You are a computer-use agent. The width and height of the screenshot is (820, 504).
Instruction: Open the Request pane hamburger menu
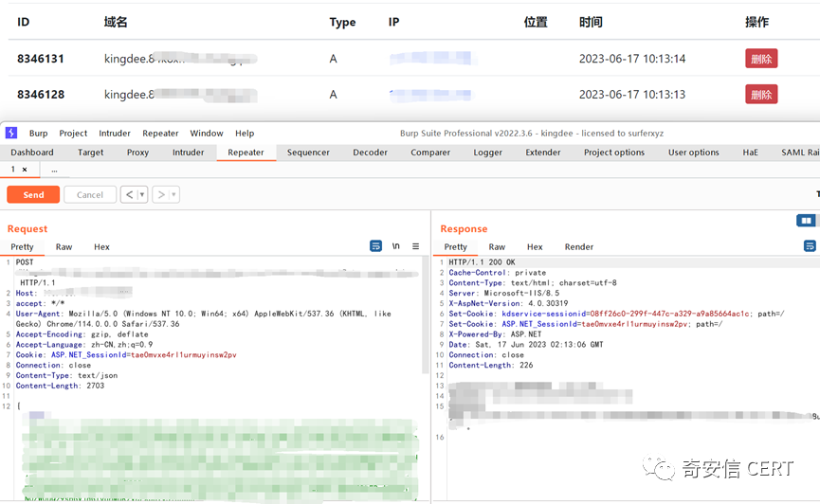[x=416, y=246]
